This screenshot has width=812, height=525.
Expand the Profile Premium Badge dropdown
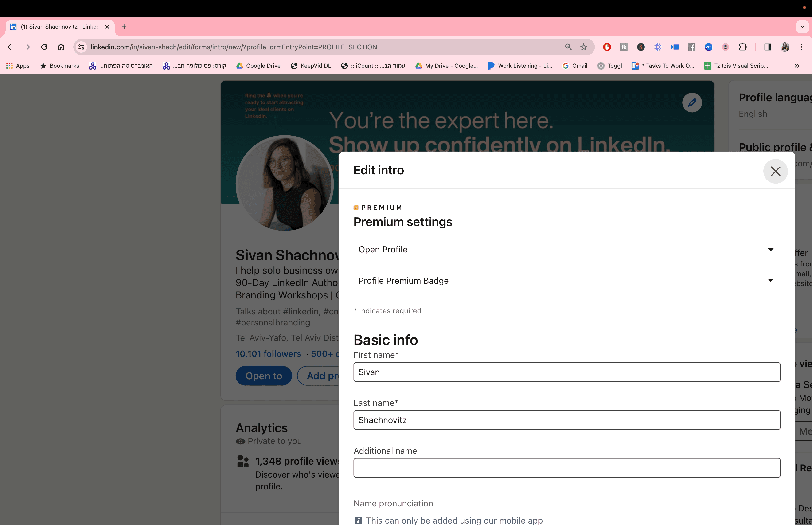tap(567, 281)
